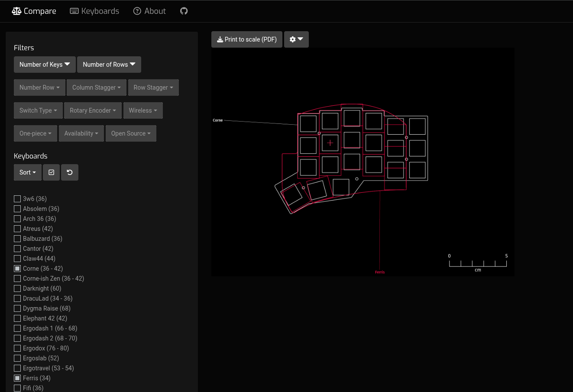This screenshot has height=392, width=573.
Task: Uncheck the Corne (36 - 42) checkbox
Action: tap(17, 269)
